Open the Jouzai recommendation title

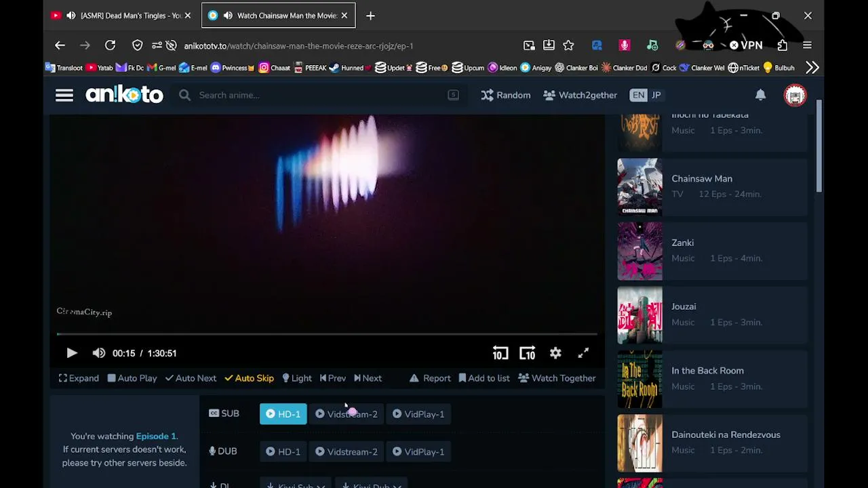pyautogui.click(x=684, y=306)
